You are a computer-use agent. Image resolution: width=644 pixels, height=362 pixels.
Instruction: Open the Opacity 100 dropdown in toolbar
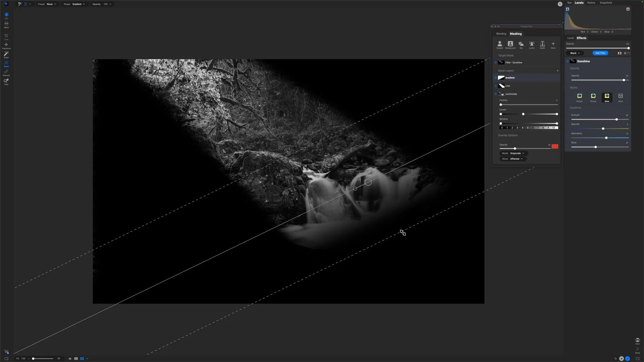(x=102, y=4)
